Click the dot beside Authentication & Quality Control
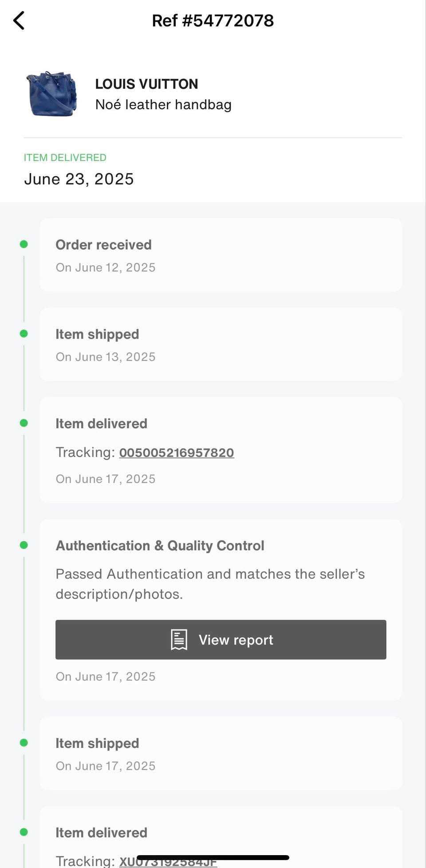This screenshot has height=868, width=426. coord(24,545)
